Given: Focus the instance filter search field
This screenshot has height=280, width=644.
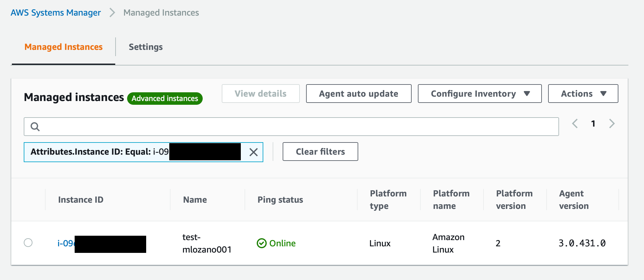Looking at the screenshot, I should click(291, 127).
